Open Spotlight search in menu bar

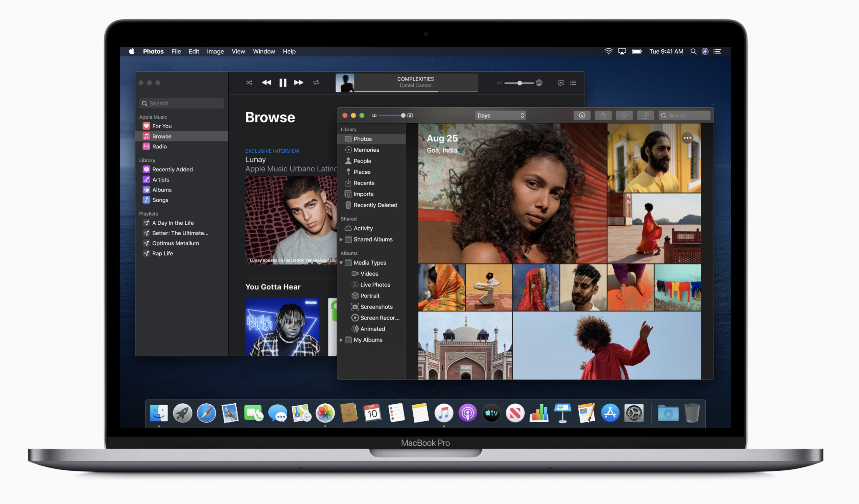pyautogui.click(x=693, y=51)
